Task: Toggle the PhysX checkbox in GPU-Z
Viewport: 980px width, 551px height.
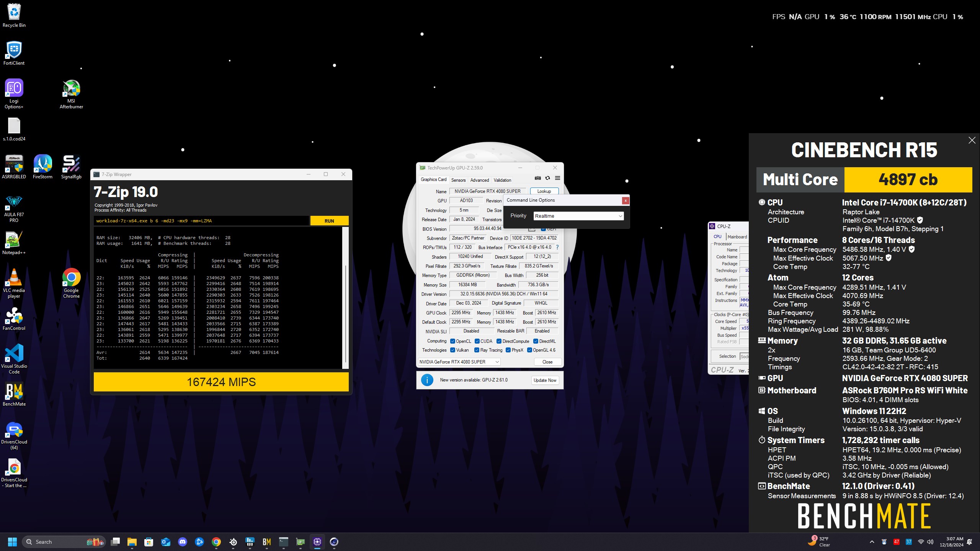Action: (x=508, y=350)
